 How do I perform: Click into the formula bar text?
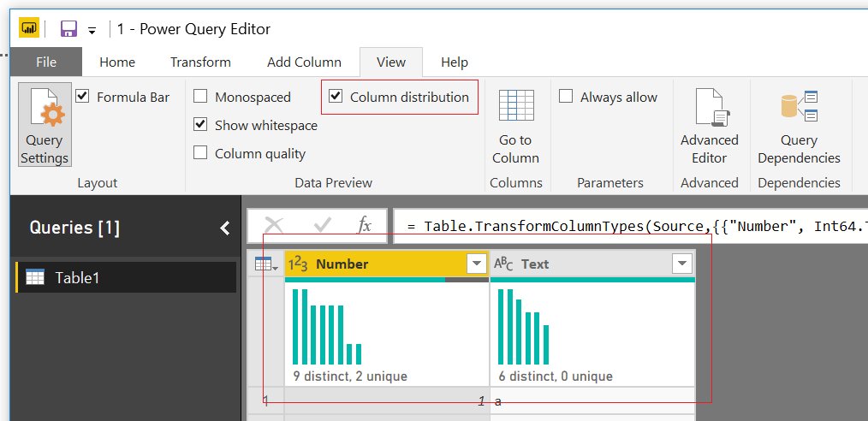pos(630,226)
